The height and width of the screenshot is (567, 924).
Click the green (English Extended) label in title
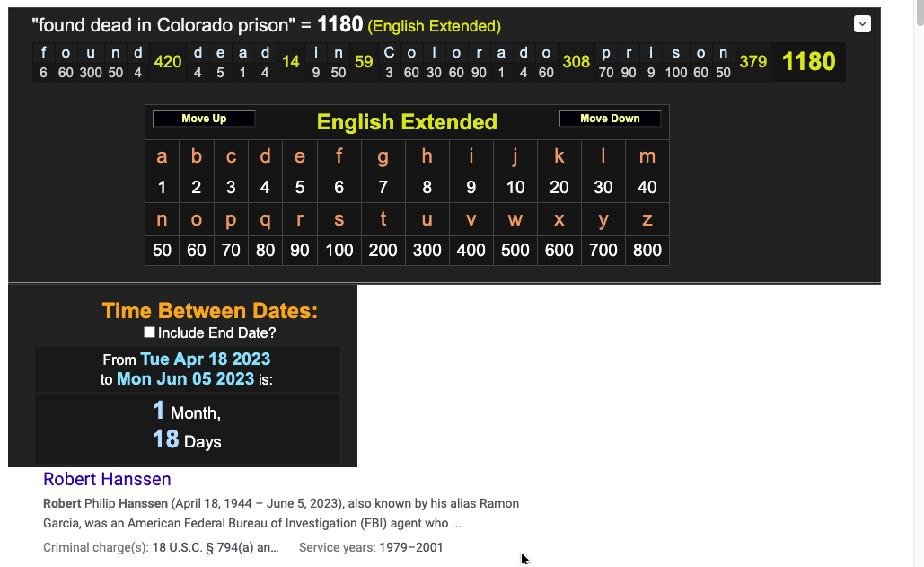[x=434, y=27]
